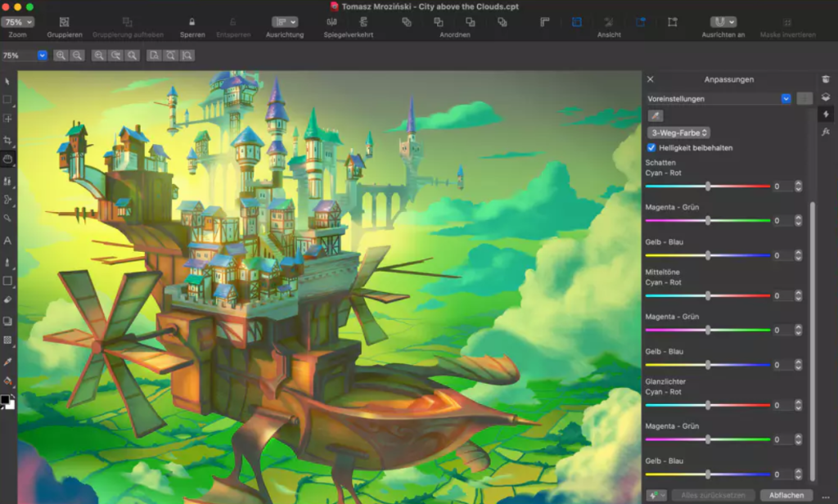Select the Clone tool
The height and width of the screenshot is (504, 838).
pyautogui.click(x=7, y=181)
